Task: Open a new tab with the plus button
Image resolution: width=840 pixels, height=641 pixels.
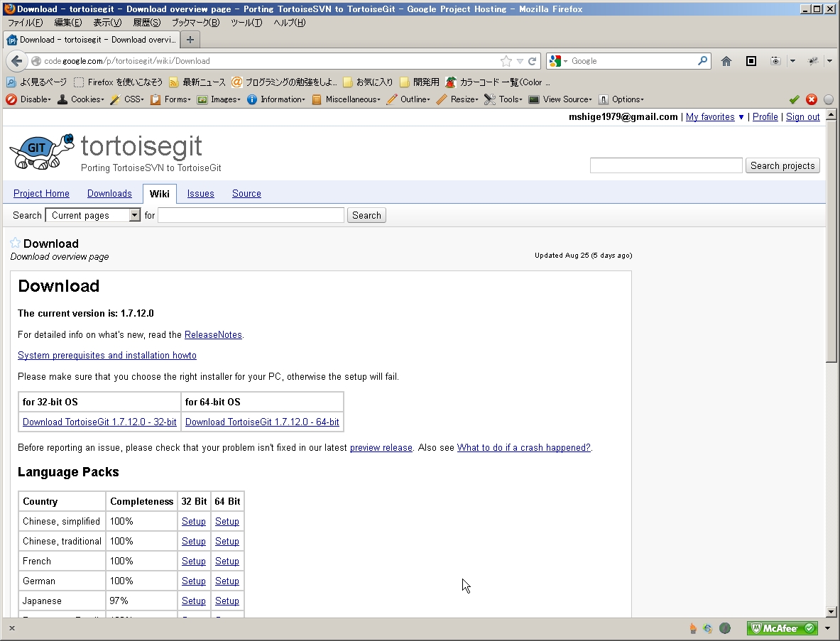Action: coord(190,40)
